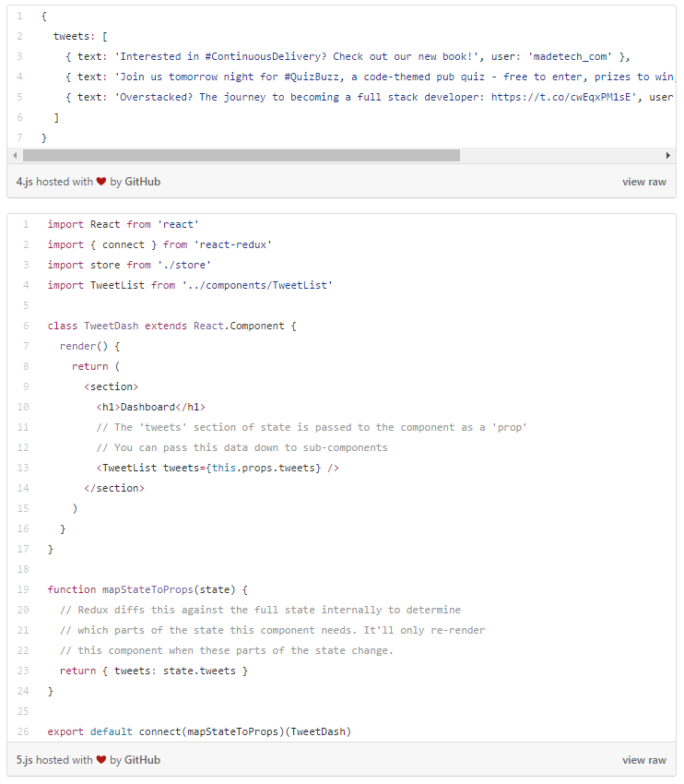The width and height of the screenshot is (684, 784).
Task: Click the scrollbar right arrow
Action: (x=668, y=156)
